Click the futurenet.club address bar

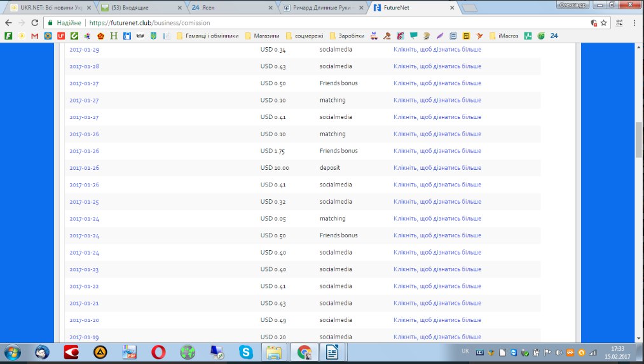tap(318, 22)
